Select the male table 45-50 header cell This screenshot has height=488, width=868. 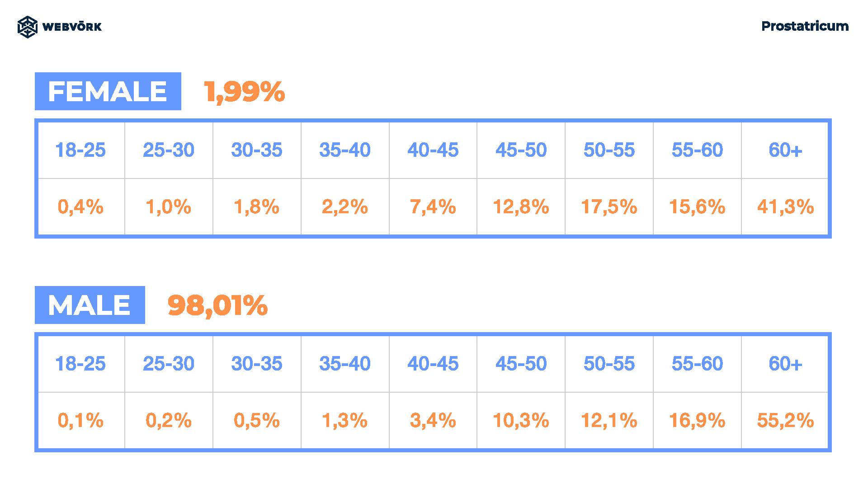(521, 364)
